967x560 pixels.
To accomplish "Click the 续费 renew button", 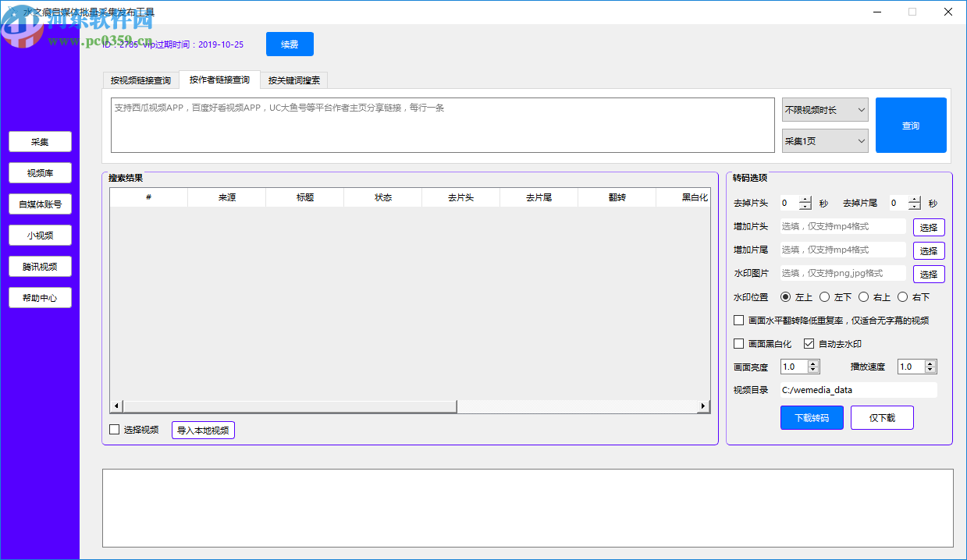I will click(290, 44).
